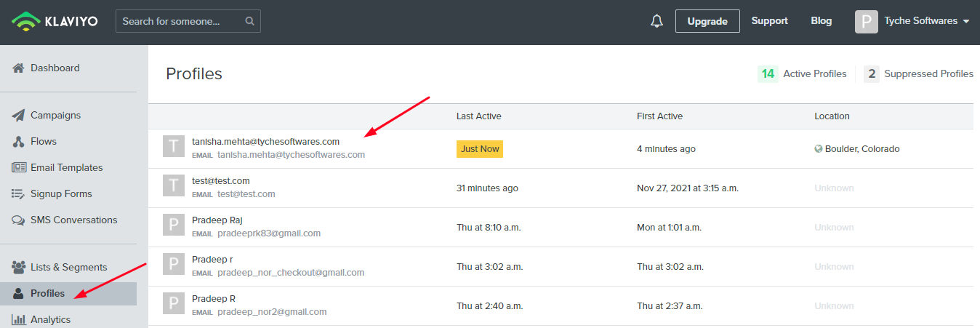Image resolution: width=980 pixels, height=328 pixels.
Task: Click pradeep_nor2@gmail.com email text
Action: tap(272, 312)
